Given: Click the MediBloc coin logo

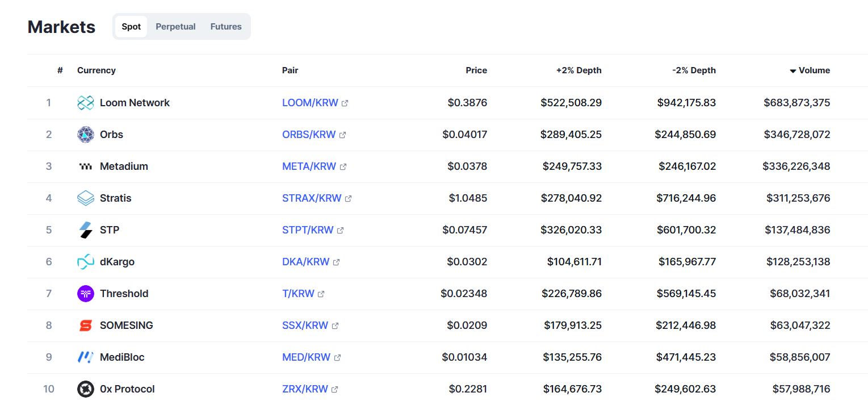Looking at the screenshot, I should [86, 357].
